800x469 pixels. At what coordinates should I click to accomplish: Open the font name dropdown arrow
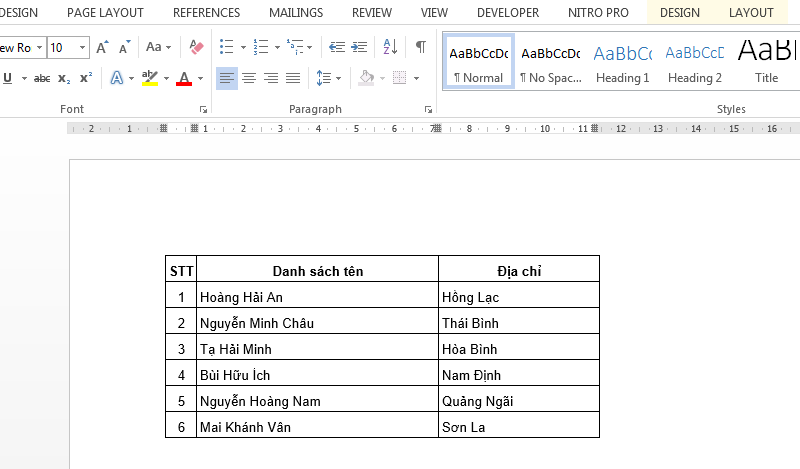(x=39, y=47)
